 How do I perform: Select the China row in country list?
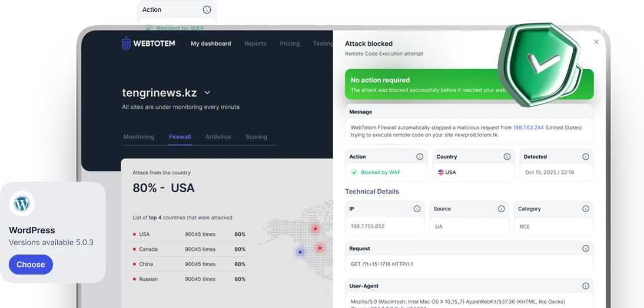coord(189,264)
